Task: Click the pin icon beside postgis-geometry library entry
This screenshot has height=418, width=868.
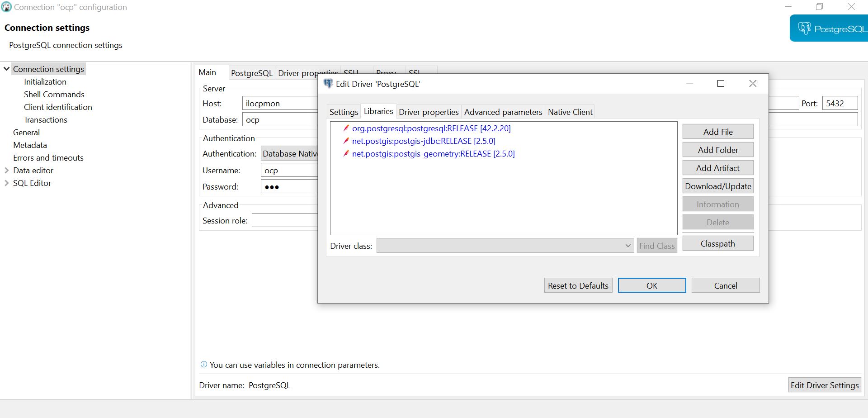Action: tap(346, 153)
